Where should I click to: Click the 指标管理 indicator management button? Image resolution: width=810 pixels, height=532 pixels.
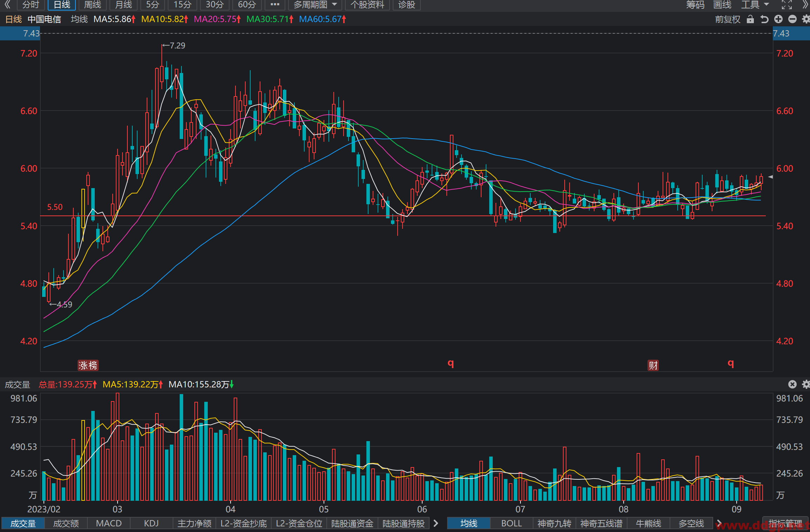785,523
